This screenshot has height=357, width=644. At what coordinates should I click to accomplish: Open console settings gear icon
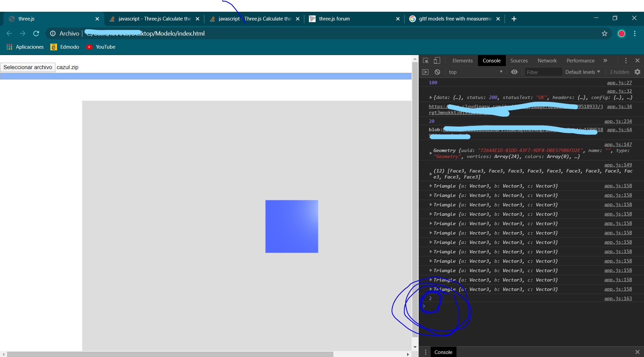click(x=637, y=72)
